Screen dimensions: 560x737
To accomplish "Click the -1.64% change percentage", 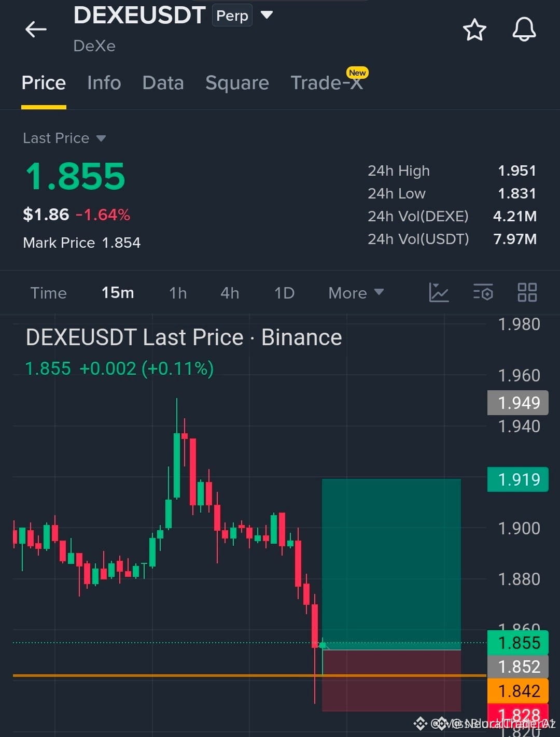I will (103, 215).
